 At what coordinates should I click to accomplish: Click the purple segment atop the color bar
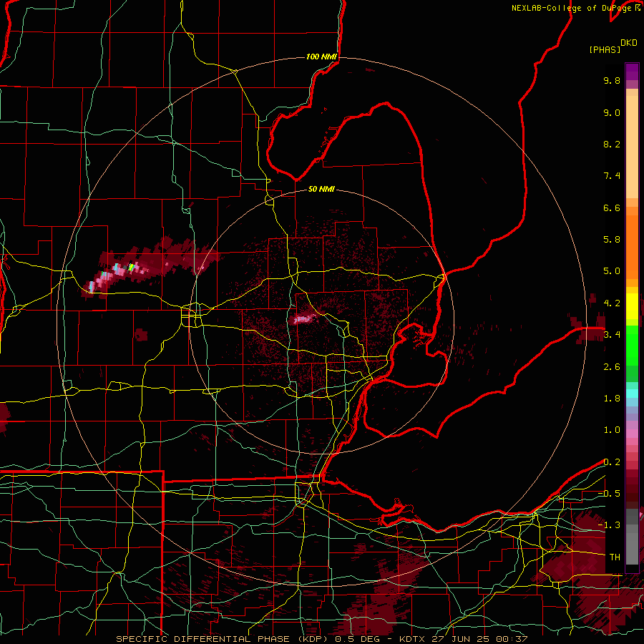[x=632, y=72]
